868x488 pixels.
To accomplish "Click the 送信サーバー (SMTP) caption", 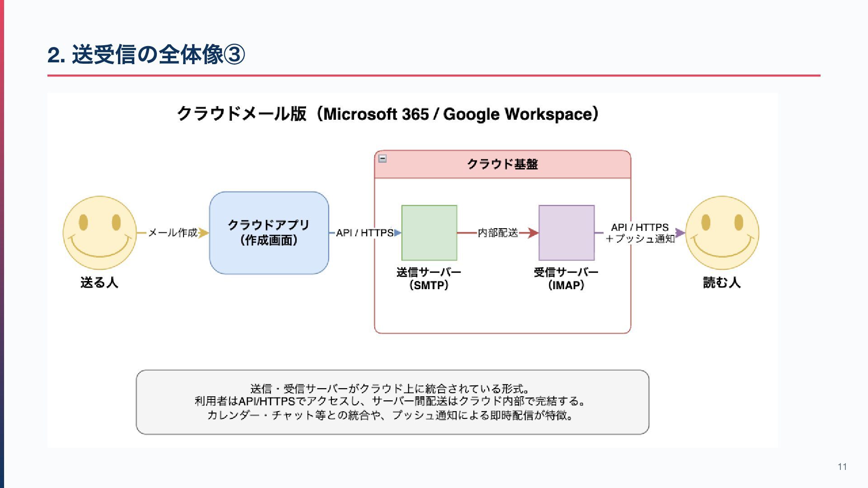I will [x=429, y=278].
